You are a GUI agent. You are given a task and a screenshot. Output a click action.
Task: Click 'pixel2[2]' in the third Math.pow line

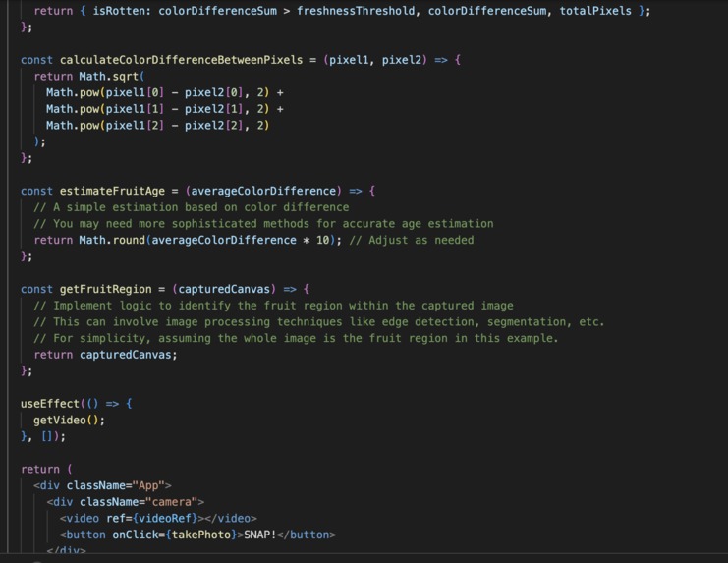pos(214,126)
